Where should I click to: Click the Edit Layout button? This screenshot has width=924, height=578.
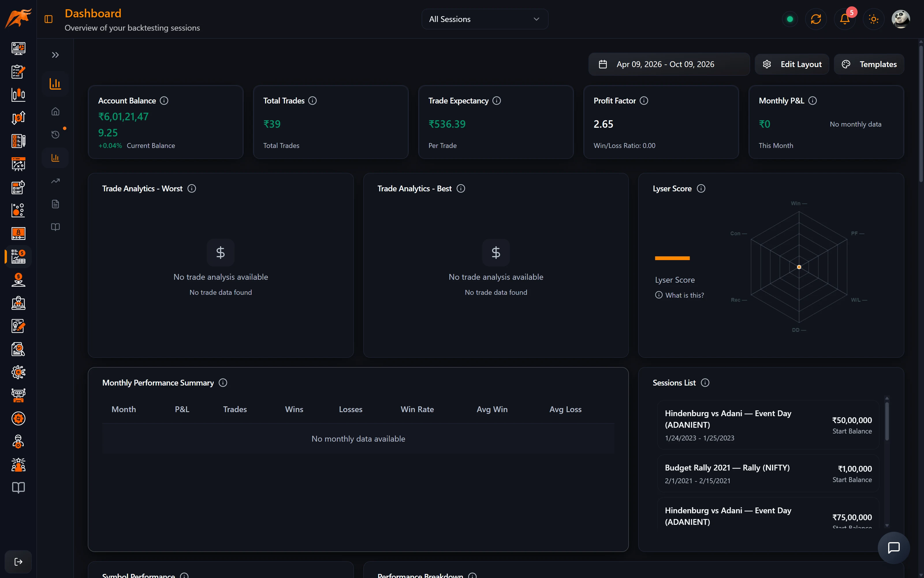pyautogui.click(x=792, y=64)
